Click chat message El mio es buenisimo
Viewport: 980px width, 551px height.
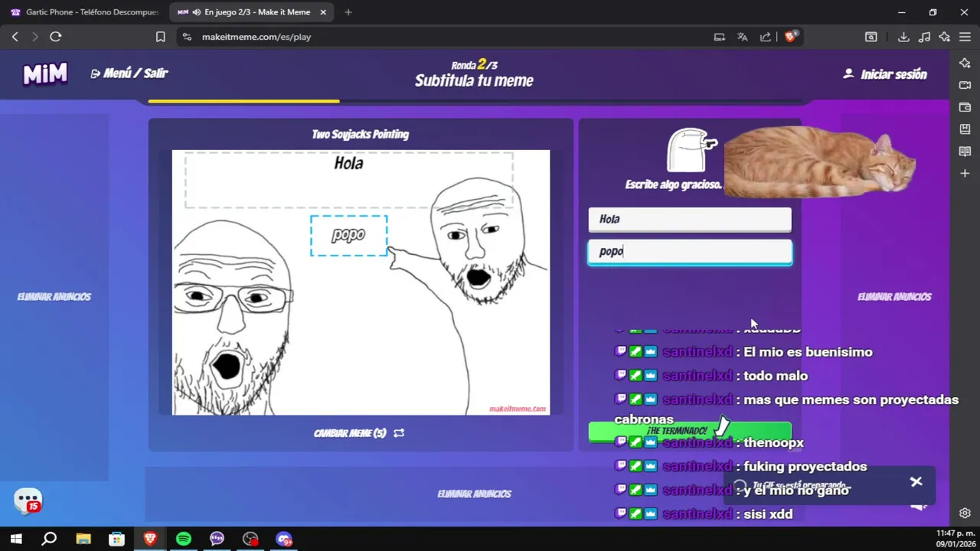click(x=808, y=352)
